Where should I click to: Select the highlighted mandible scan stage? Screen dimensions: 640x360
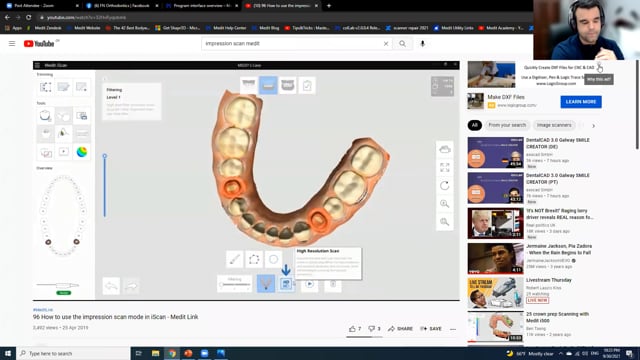pyautogui.click(x=268, y=85)
